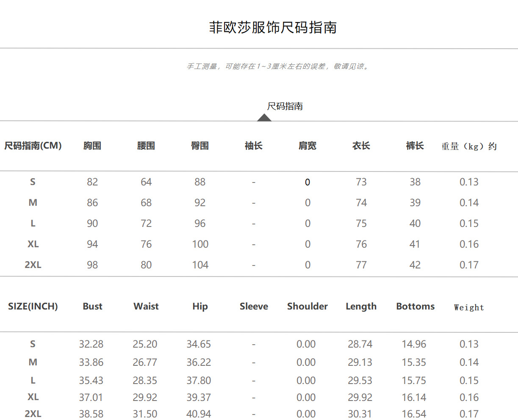
Task: Click inch hip value 40.94
Action: (x=199, y=414)
